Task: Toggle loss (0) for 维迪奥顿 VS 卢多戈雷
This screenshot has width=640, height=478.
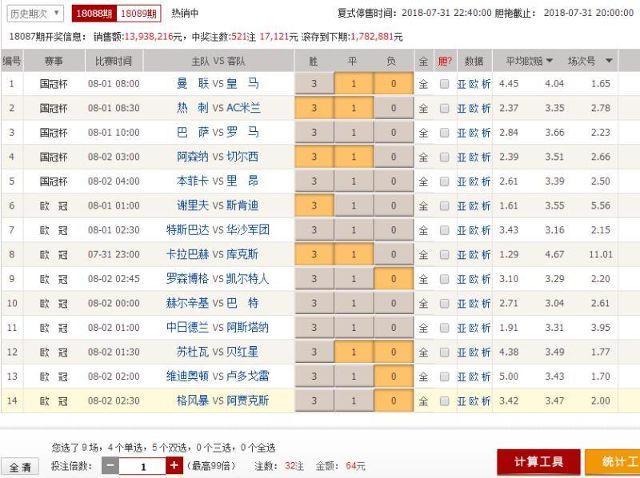Action: pos(393,376)
